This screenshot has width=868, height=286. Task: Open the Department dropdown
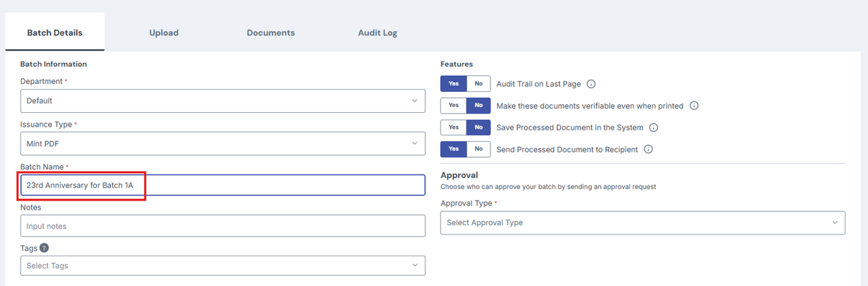click(223, 101)
